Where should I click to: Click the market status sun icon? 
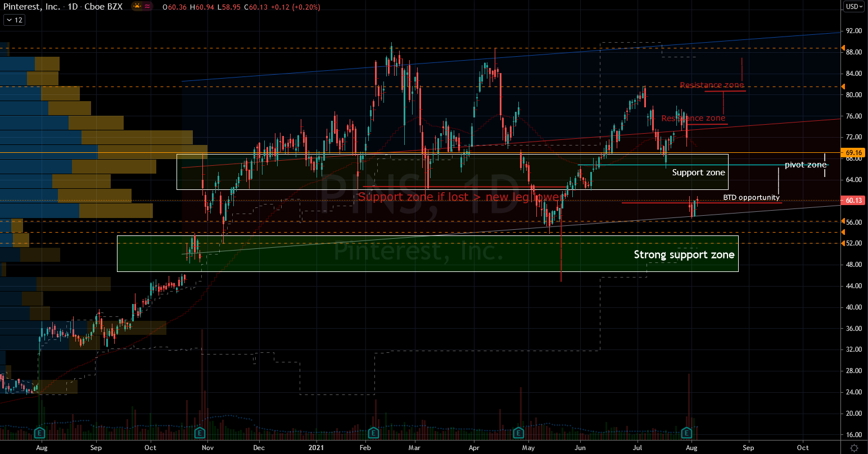(138, 7)
